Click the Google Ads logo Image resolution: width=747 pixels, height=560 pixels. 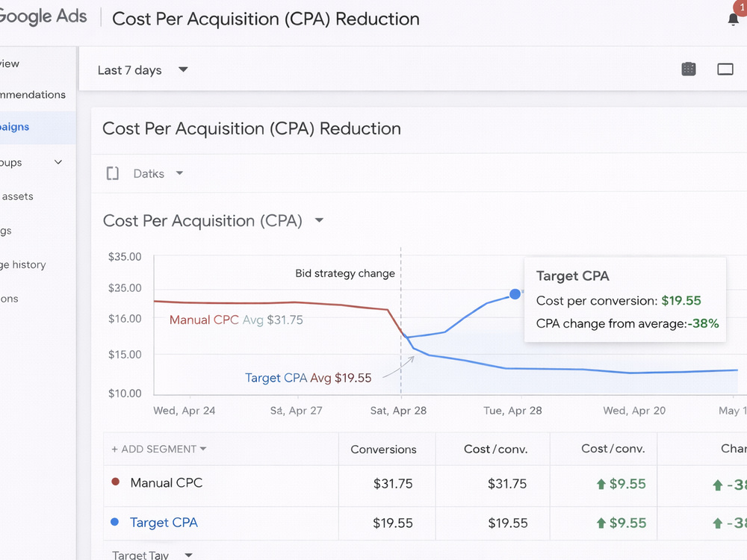coord(43,16)
